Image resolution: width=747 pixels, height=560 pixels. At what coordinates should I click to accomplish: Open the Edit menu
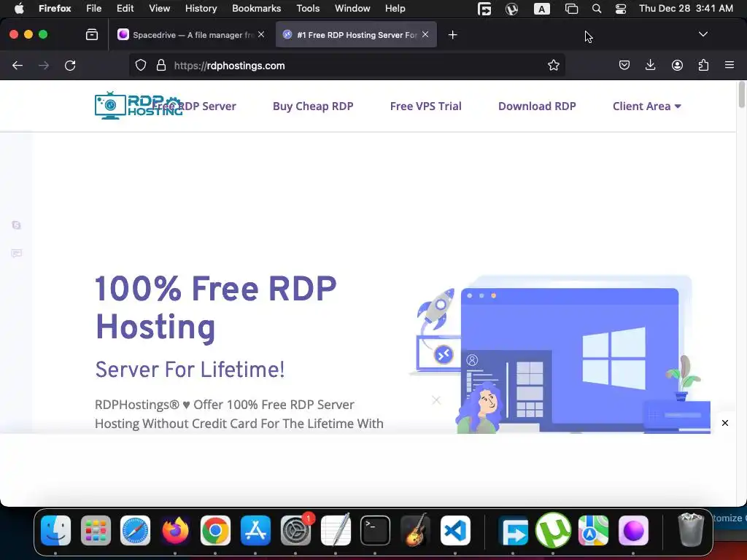125,9
